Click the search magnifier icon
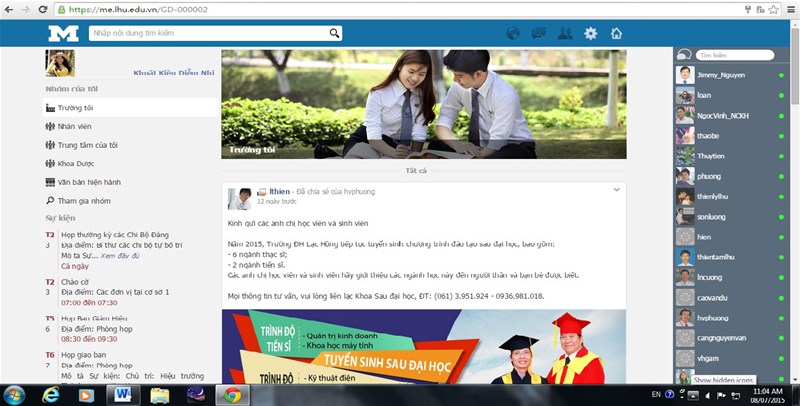 [x=334, y=34]
